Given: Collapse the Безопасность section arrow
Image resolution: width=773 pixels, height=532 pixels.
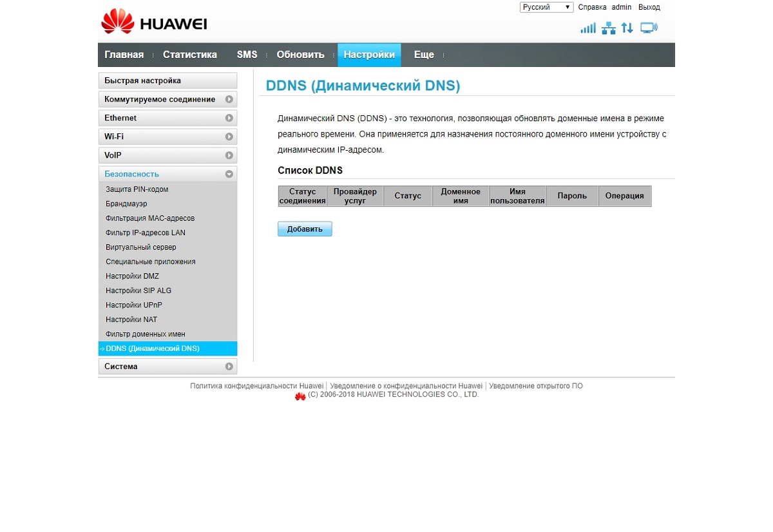Looking at the screenshot, I should click(229, 174).
